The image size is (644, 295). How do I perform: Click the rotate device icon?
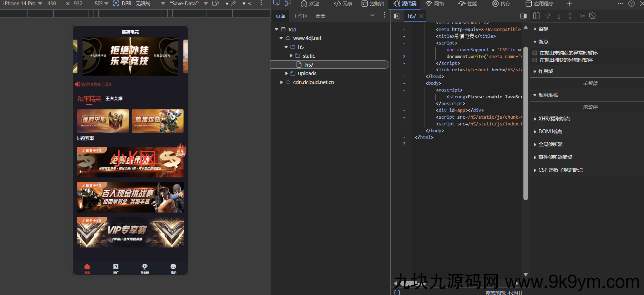click(215, 4)
